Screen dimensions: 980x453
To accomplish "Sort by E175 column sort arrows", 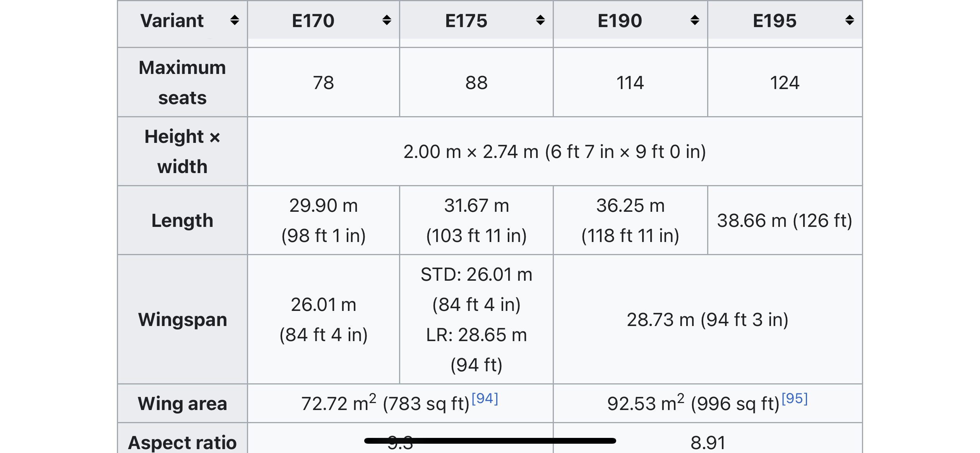I will tap(540, 20).
